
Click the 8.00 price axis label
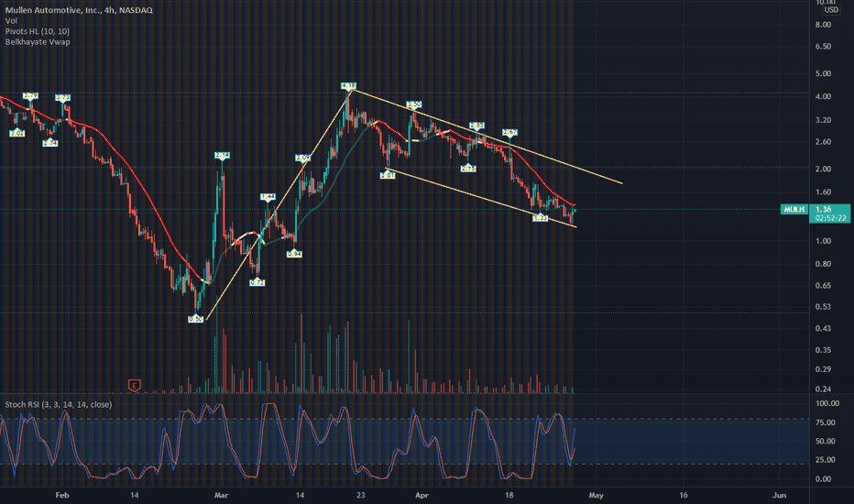coord(823,25)
